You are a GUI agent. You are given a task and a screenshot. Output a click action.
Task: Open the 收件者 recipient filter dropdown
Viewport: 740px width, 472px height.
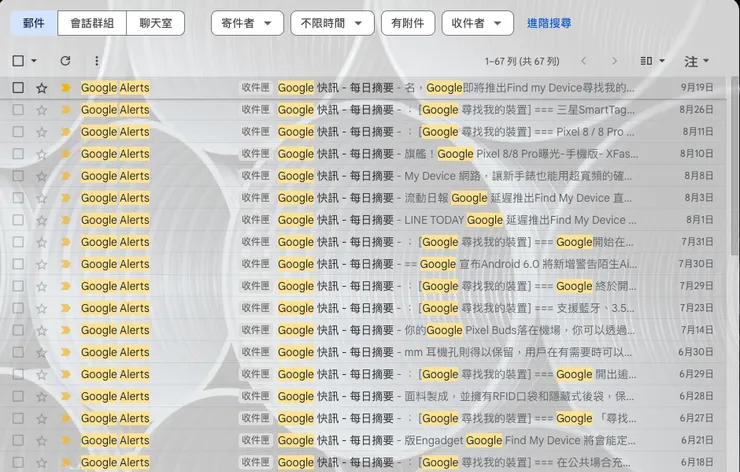[477, 23]
